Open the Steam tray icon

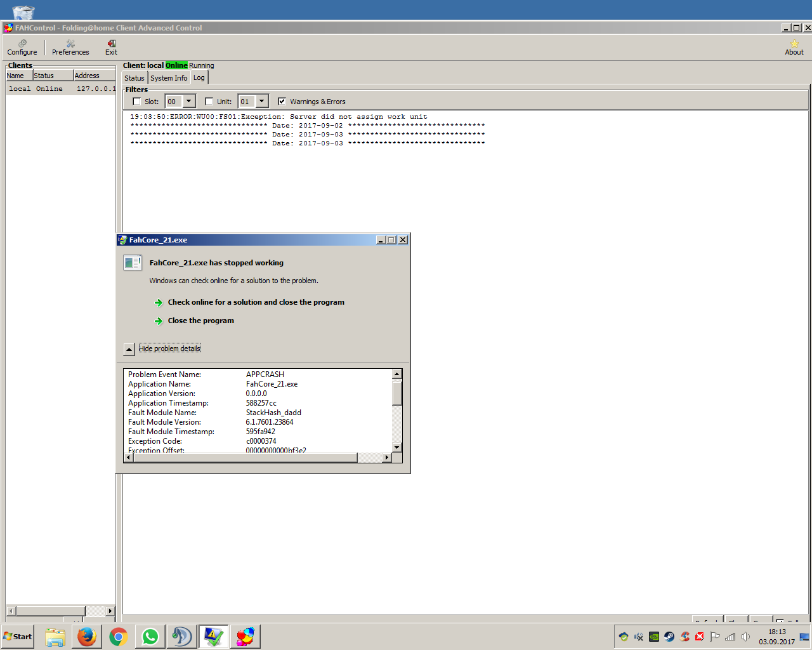coord(669,637)
